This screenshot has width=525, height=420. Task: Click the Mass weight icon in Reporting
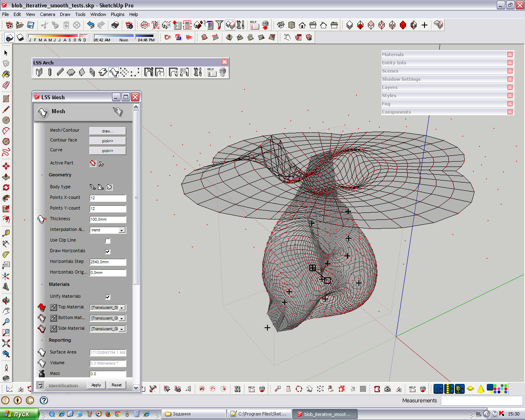click(42, 373)
